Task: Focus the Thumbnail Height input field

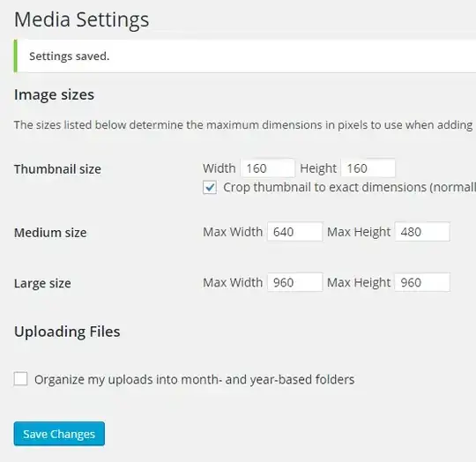Action: click(x=368, y=168)
